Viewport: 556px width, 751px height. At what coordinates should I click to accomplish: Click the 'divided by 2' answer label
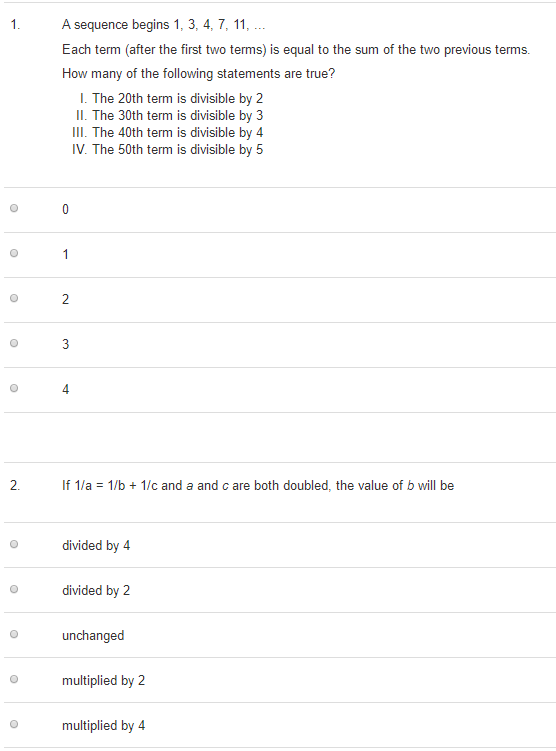[x=96, y=591]
